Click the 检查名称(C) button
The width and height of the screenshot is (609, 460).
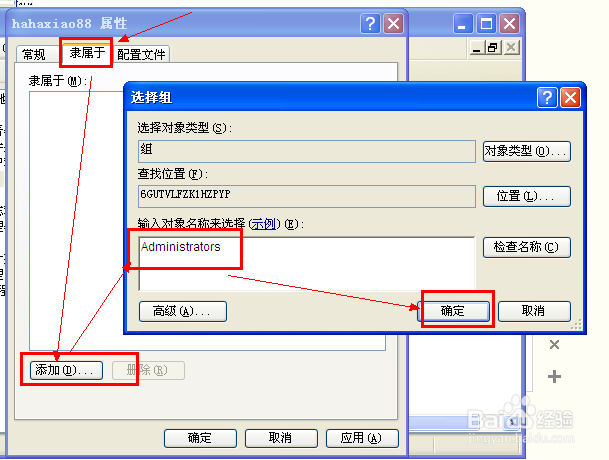click(x=527, y=247)
